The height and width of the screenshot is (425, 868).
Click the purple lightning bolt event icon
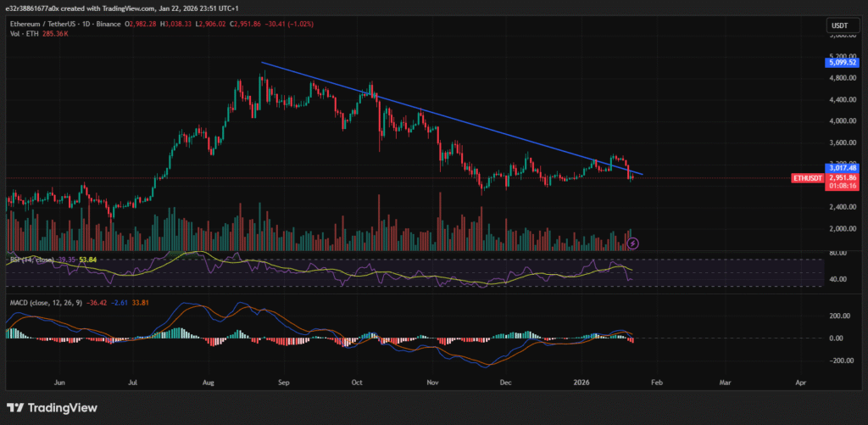point(632,243)
